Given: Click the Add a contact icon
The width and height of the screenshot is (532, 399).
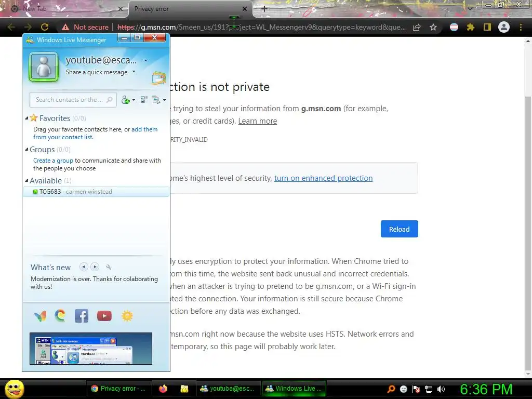Looking at the screenshot, I should point(126,100).
